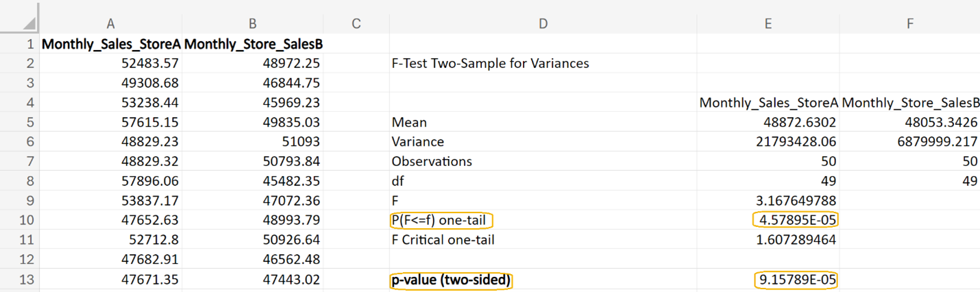The height and width of the screenshot is (292, 980).
Task: Click the F-Test Two-Sample for Variances cell
Action: tap(490, 64)
